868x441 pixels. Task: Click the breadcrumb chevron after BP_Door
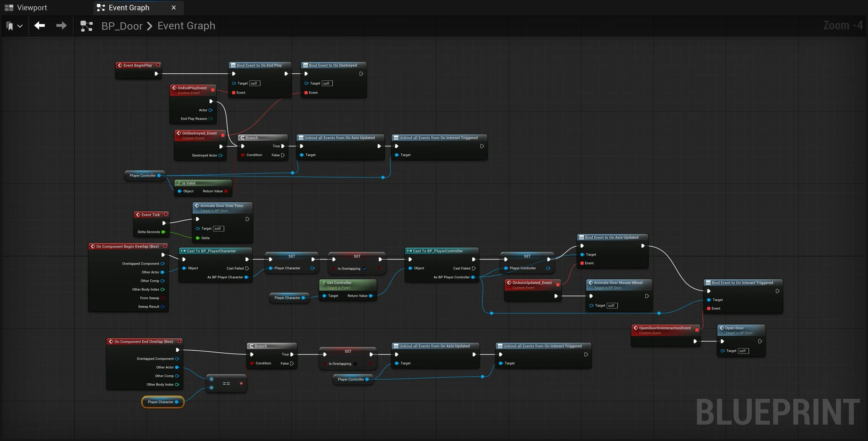pos(150,26)
